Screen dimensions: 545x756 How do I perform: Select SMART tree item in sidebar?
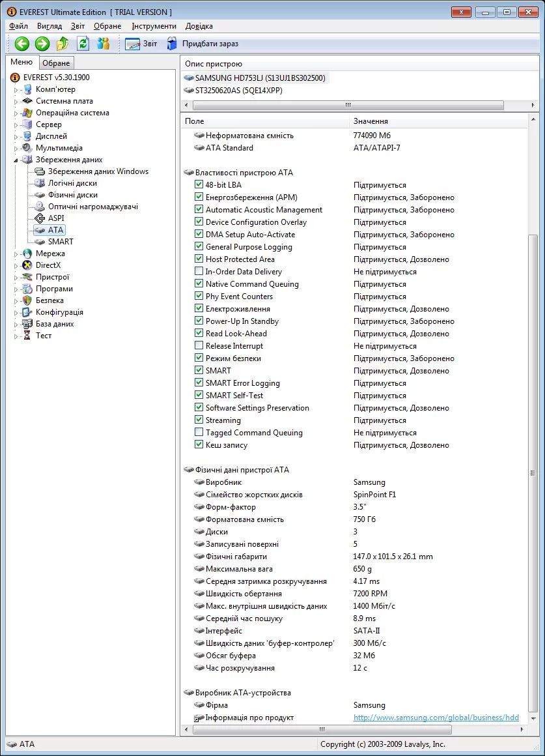[x=55, y=242]
